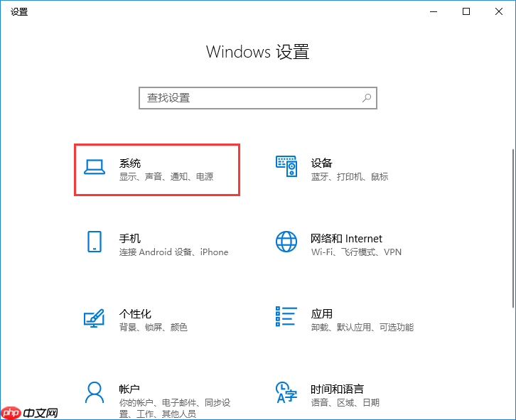Click the 手机 phone icon
Screen dimensions: 516x420
[x=95, y=242]
